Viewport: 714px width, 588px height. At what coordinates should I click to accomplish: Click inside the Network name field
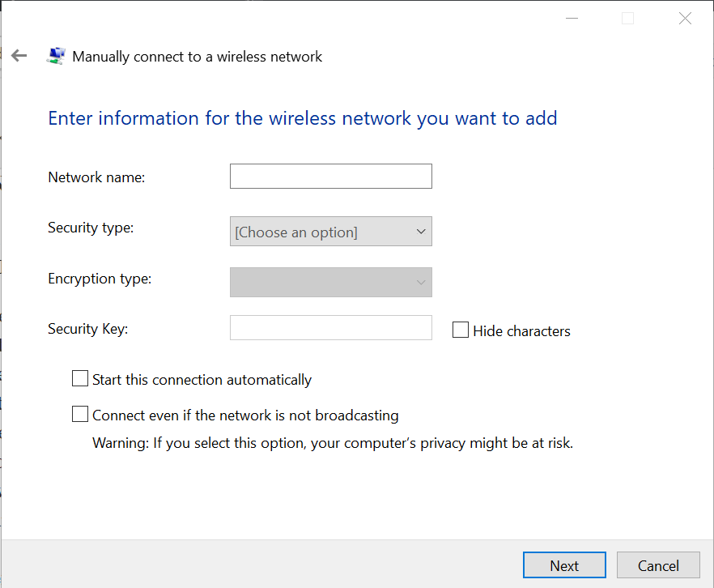331,177
